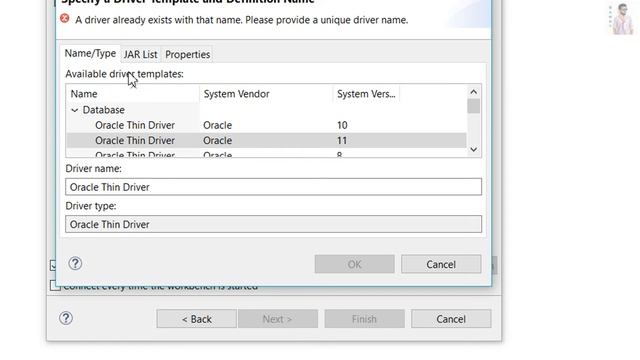640x360 pixels.
Task: Sort by Name column header
Action: click(x=133, y=94)
